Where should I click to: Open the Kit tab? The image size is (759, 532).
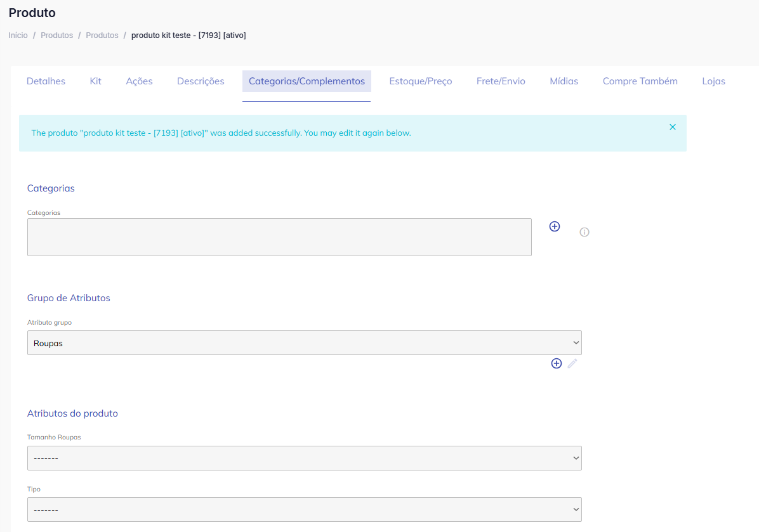[x=96, y=81]
